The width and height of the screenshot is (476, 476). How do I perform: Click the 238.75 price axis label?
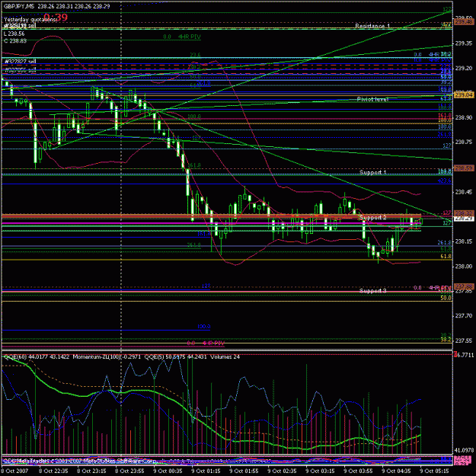point(464,142)
